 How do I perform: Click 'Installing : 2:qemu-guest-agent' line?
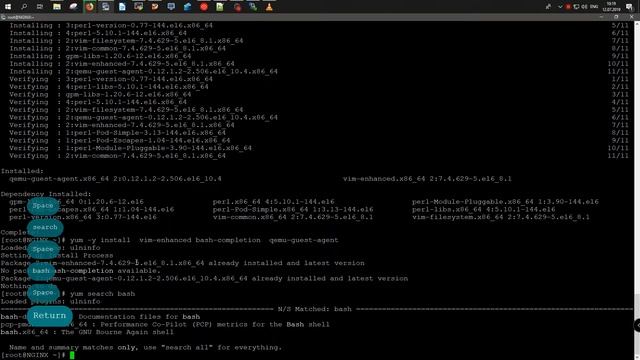coord(143,71)
